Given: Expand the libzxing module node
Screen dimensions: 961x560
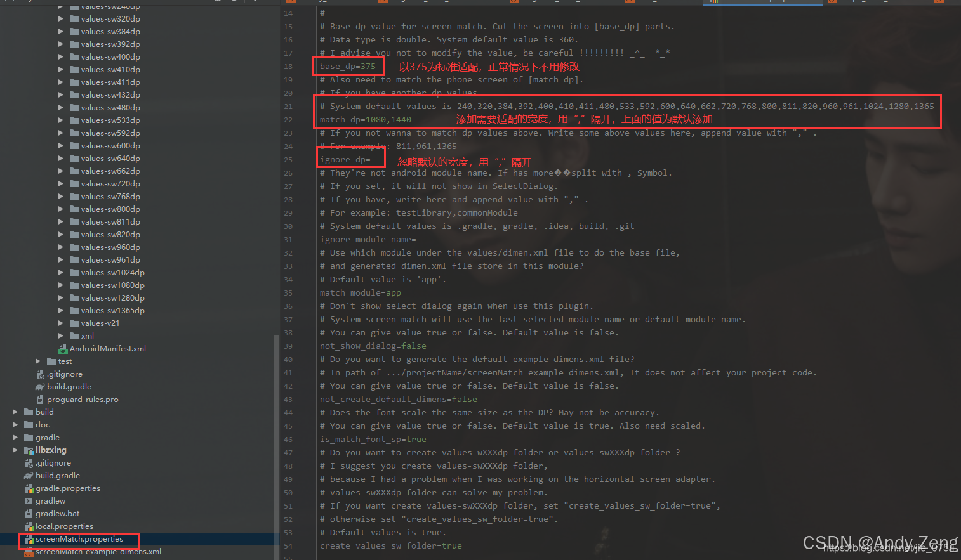Looking at the screenshot, I should pos(15,450).
